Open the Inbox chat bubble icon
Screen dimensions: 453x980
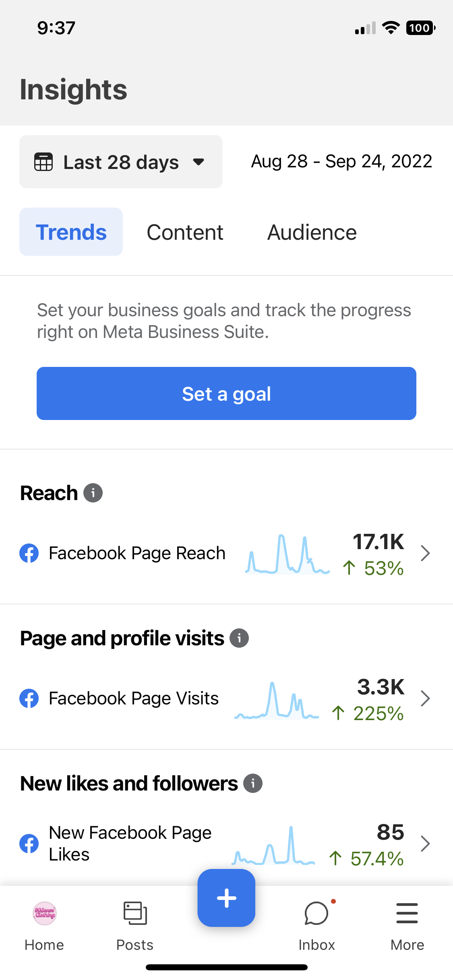(x=316, y=913)
